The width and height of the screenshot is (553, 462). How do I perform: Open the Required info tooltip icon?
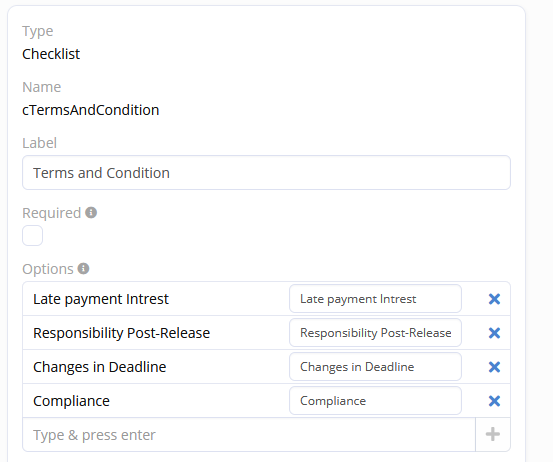point(91,213)
